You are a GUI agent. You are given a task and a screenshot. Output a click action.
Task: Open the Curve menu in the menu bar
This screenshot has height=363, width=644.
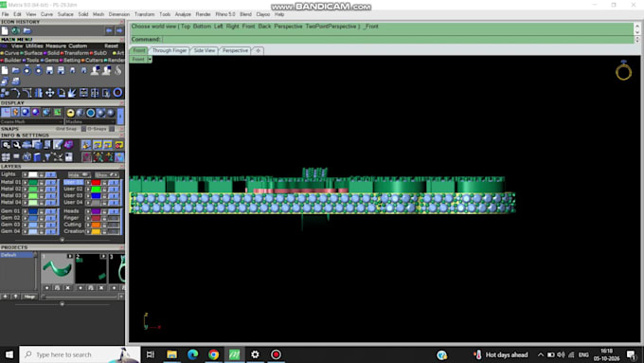tap(46, 14)
